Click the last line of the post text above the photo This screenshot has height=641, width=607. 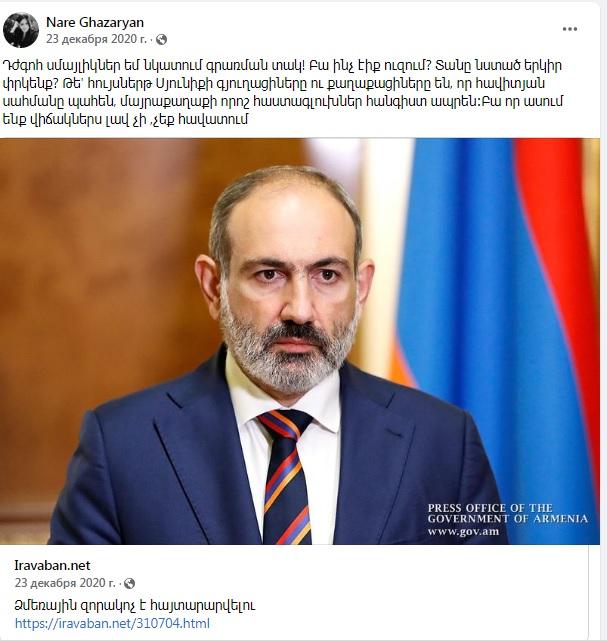pyautogui.click(x=125, y=119)
